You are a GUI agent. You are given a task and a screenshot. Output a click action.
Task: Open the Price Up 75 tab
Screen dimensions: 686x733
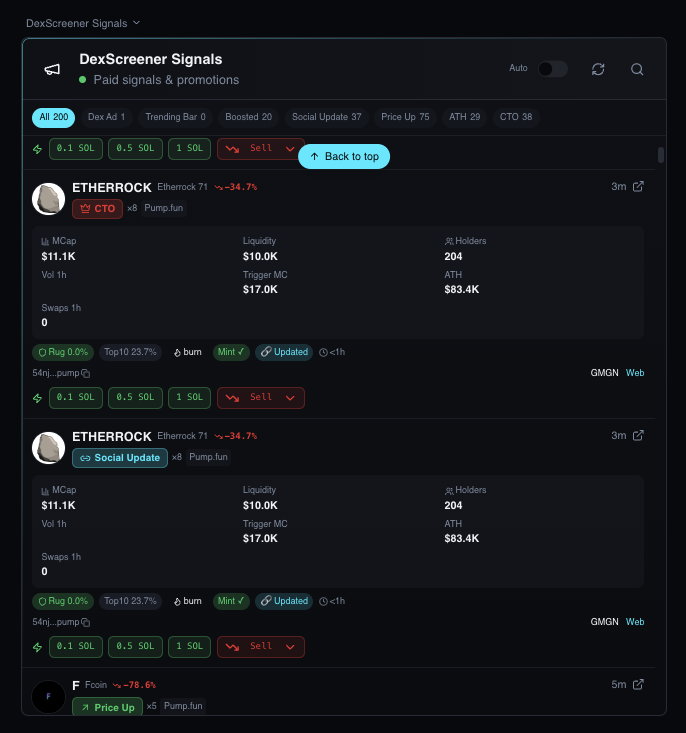405,117
